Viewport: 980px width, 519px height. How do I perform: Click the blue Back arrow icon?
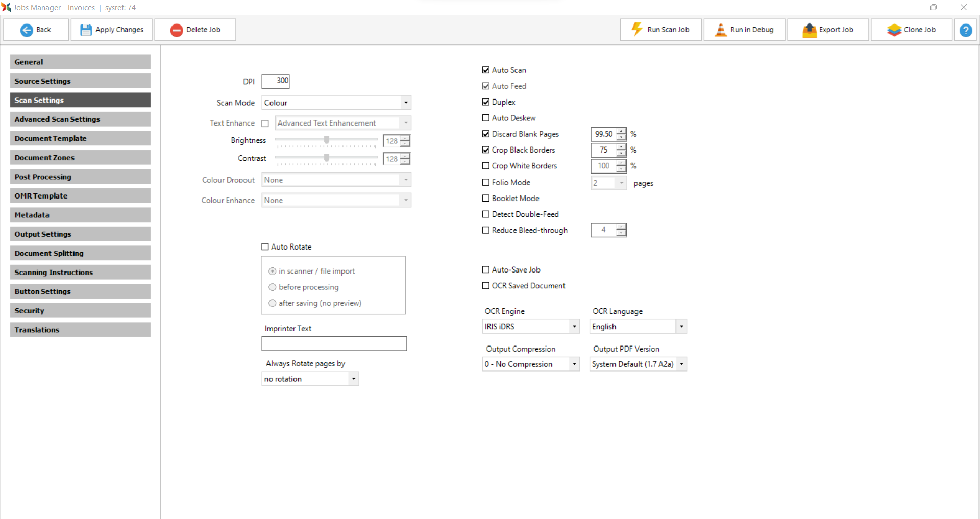click(27, 30)
